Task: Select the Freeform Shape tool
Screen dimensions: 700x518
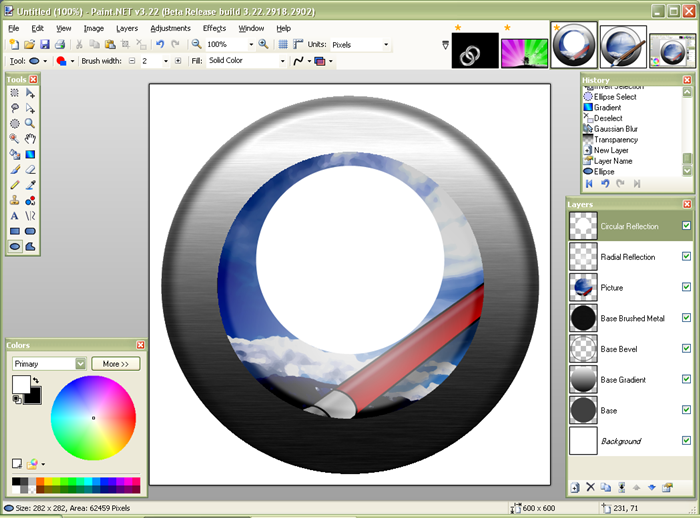Action: point(30,246)
